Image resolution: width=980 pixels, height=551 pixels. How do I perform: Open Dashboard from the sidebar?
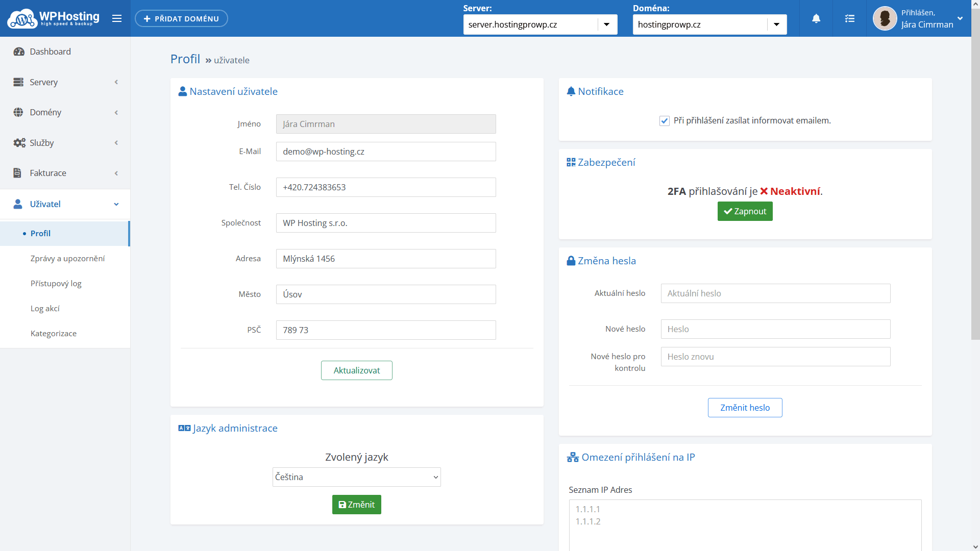pos(50,52)
